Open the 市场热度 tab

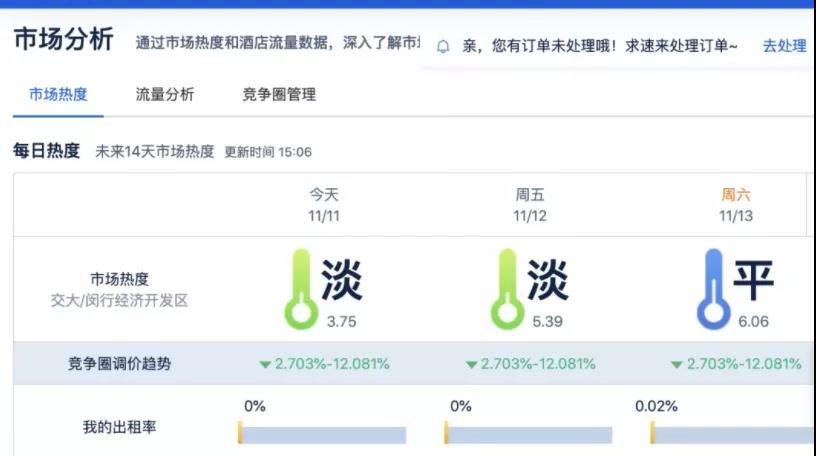click(x=58, y=95)
